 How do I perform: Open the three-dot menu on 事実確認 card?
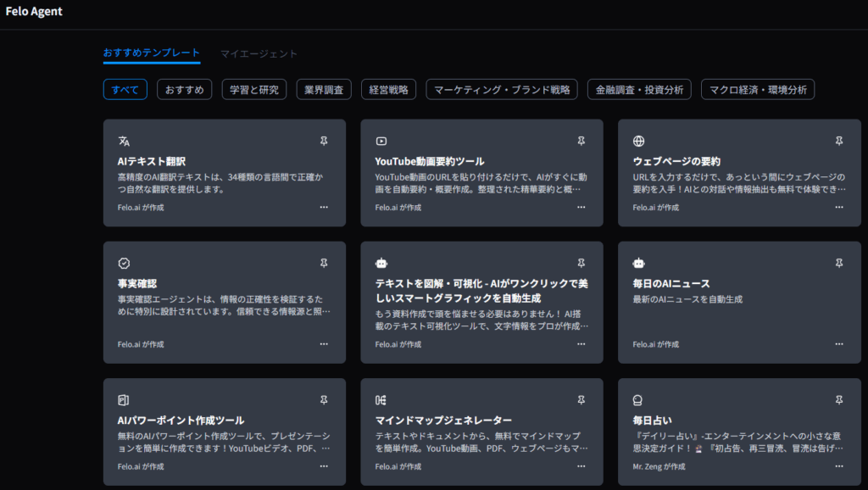[324, 344]
